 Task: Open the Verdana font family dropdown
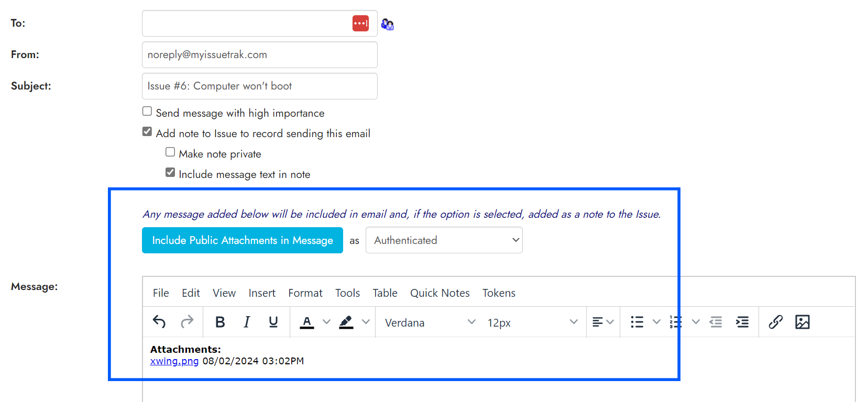430,322
